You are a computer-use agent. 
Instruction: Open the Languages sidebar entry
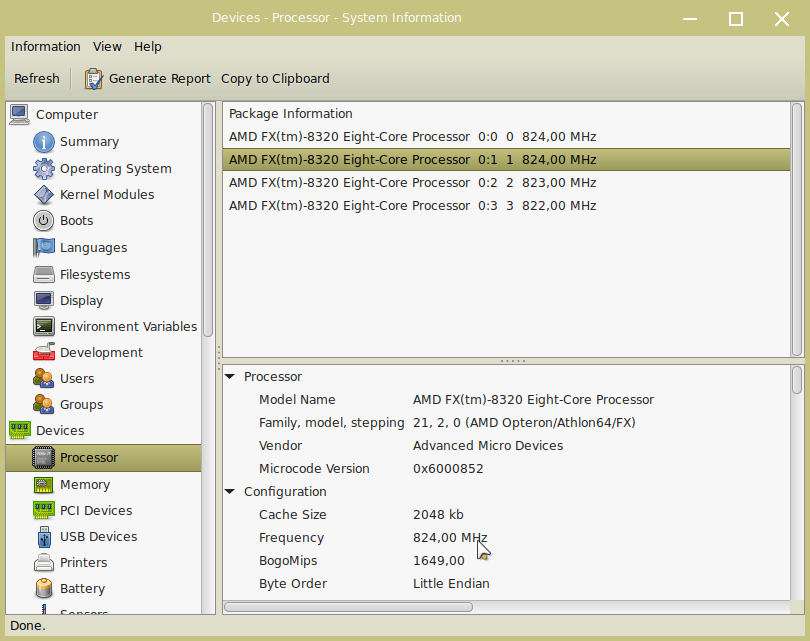coord(103,247)
